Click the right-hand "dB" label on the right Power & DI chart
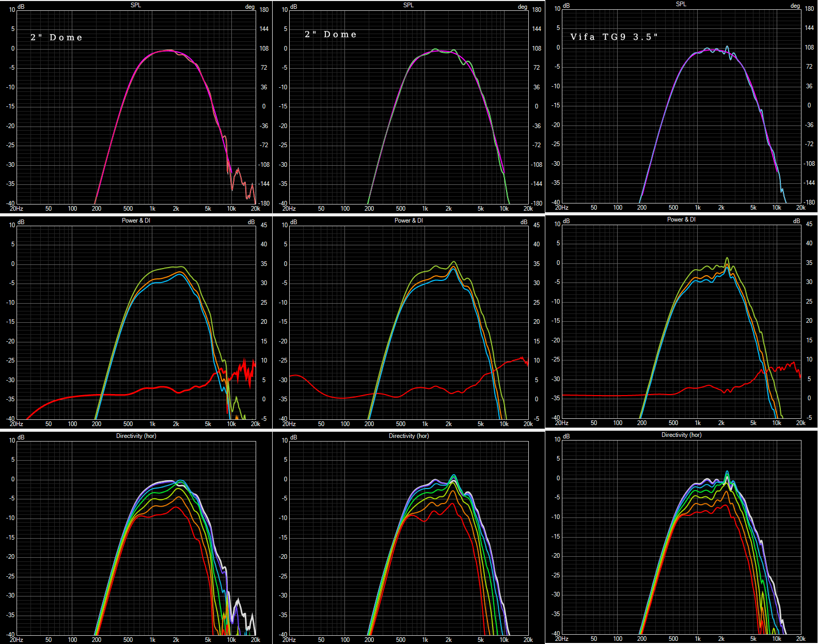This screenshot has height=644, width=818. pyautogui.click(x=796, y=221)
